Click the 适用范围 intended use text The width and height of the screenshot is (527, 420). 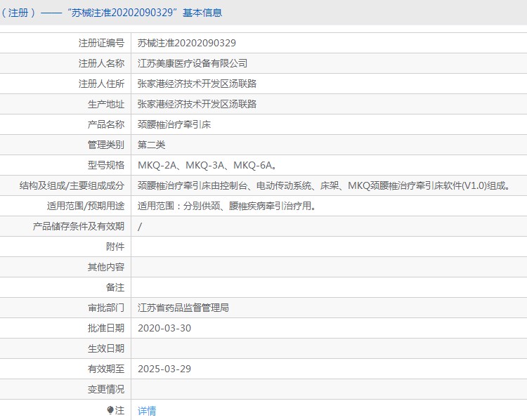tap(226, 206)
